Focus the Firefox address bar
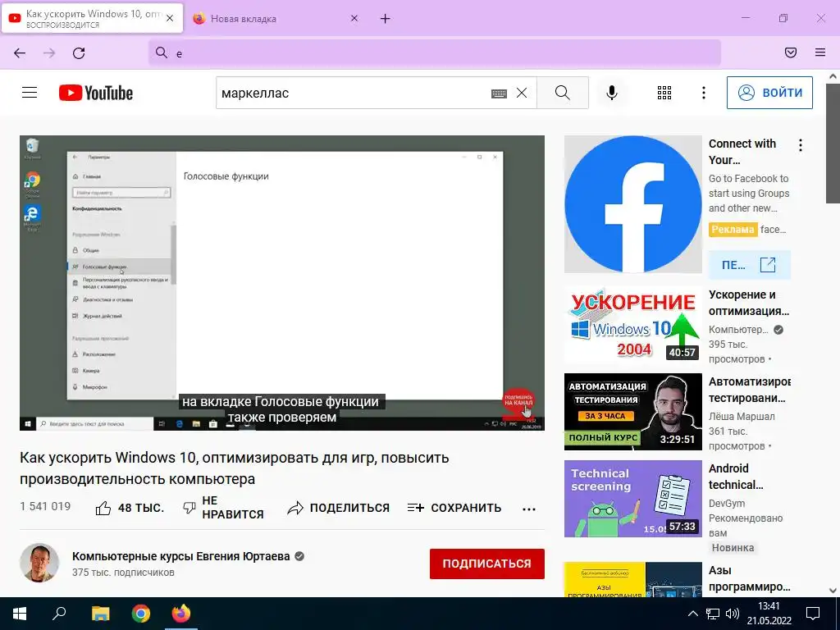Screen dimensions: 840x630 pyautogui.click(x=435, y=52)
